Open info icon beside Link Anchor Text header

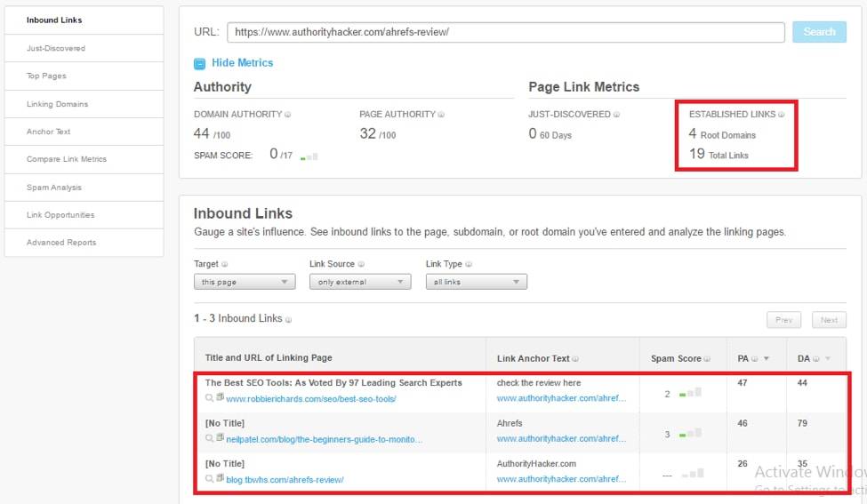tap(575, 358)
